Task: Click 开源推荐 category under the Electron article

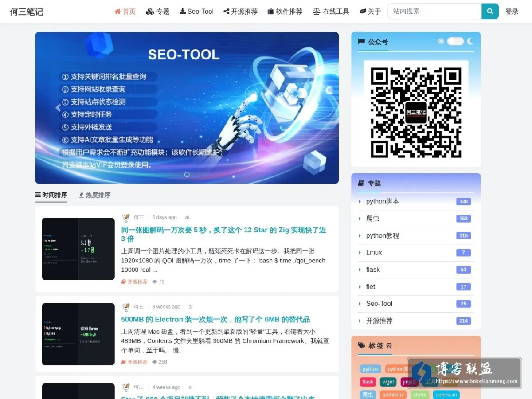Action: click(x=134, y=362)
